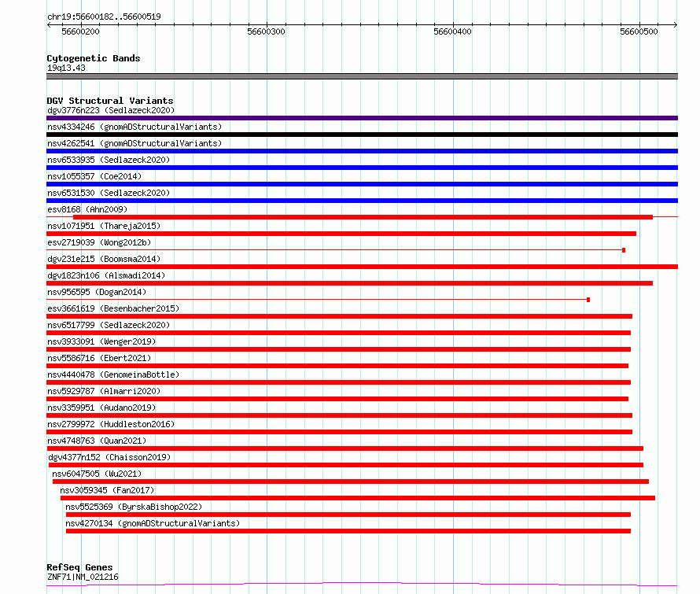Open variant esv8168 (Ahn2009) label

[x=87, y=209]
